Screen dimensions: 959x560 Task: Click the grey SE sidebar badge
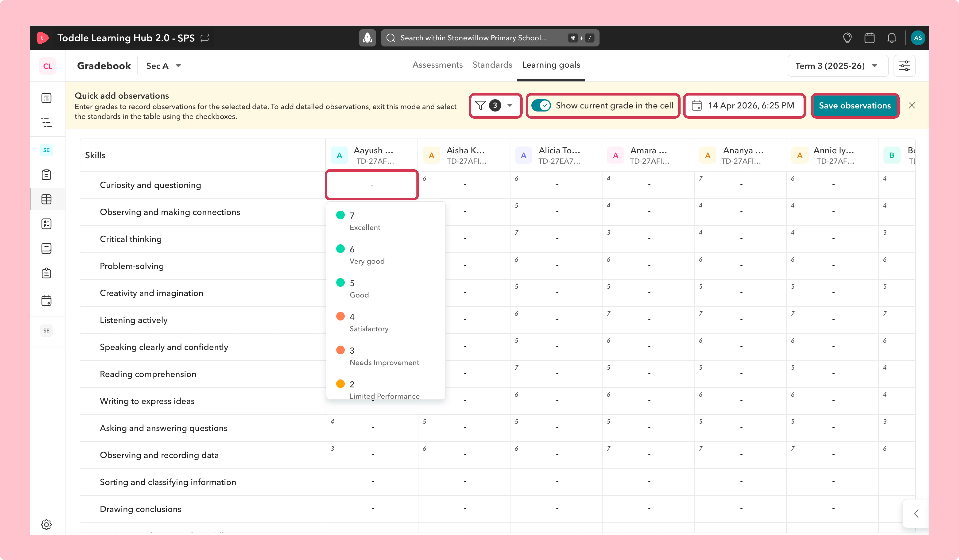coord(46,330)
